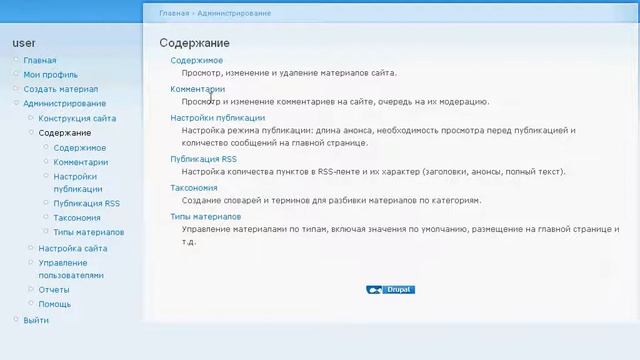Collapse bullet beside Администрирование in sidebar
The image size is (640, 360).
click(16, 103)
